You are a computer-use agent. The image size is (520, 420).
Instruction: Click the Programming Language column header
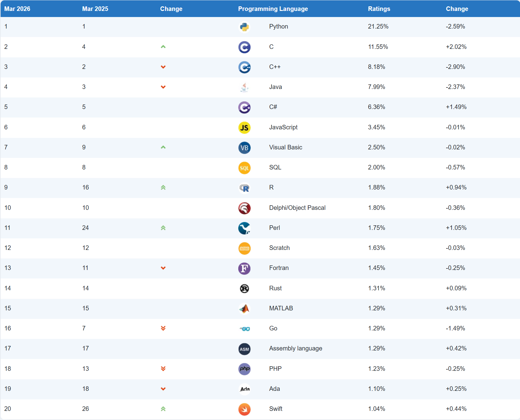click(x=273, y=9)
